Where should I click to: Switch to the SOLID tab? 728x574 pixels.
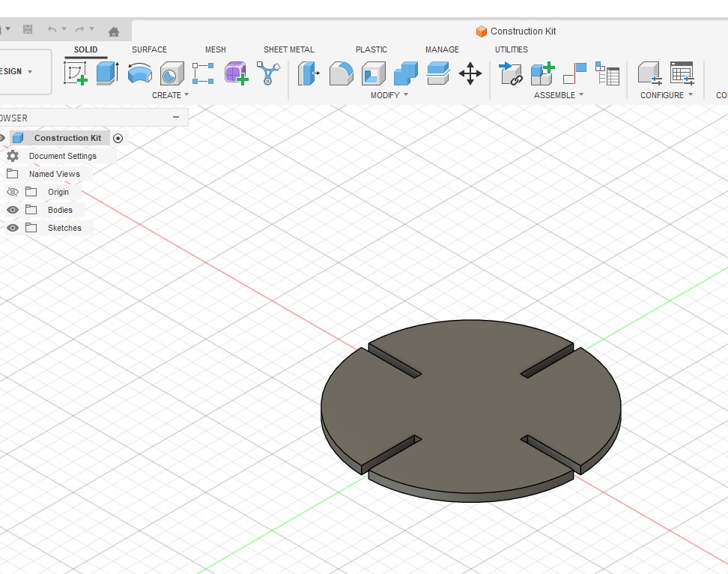[x=86, y=49]
